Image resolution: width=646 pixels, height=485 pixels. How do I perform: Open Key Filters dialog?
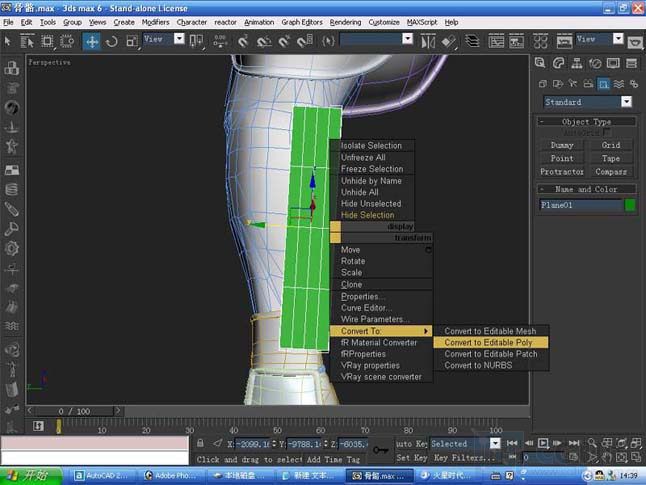pos(464,457)
